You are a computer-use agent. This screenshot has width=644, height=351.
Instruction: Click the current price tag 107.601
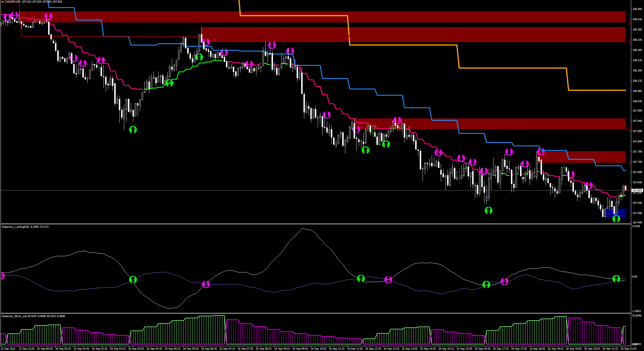point(637,190)
